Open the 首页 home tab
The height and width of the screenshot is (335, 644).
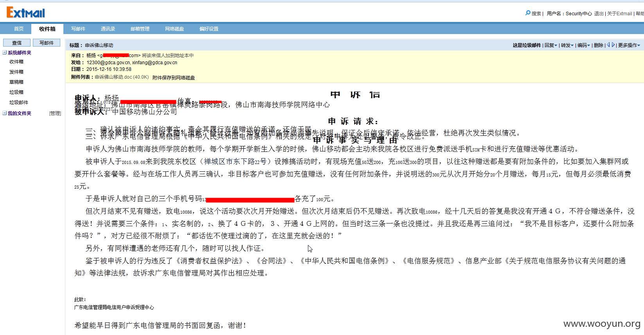(19, 29)
